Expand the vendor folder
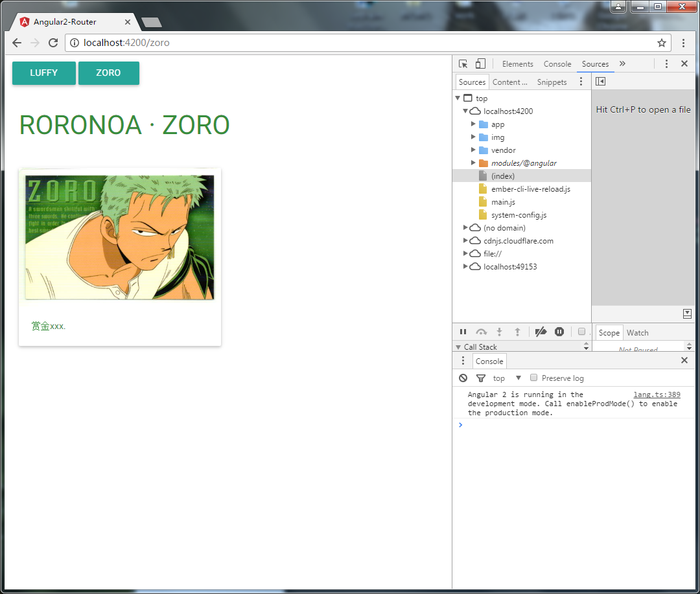 coord(473,150)
